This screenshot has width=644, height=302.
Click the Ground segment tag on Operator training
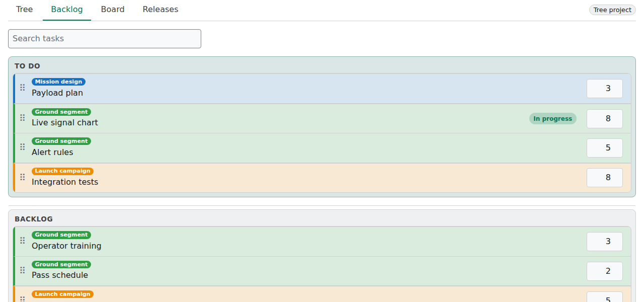click(x=61, y=235)
